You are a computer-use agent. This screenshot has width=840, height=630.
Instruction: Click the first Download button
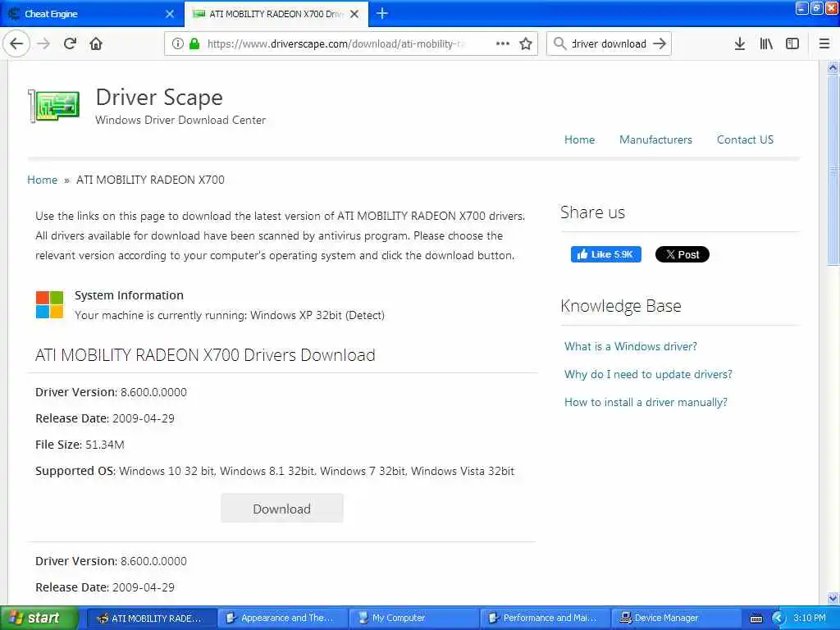click(282, 509)
